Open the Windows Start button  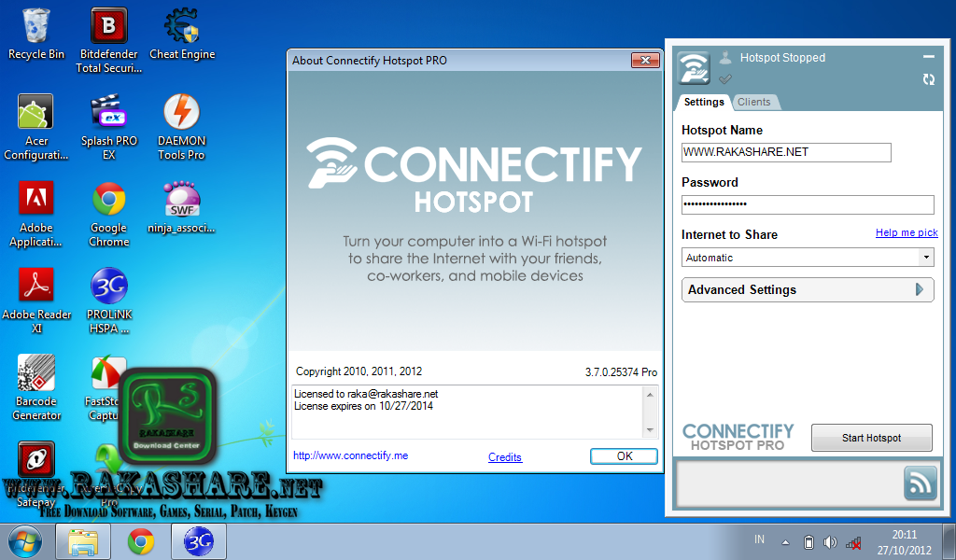[25, 541]
